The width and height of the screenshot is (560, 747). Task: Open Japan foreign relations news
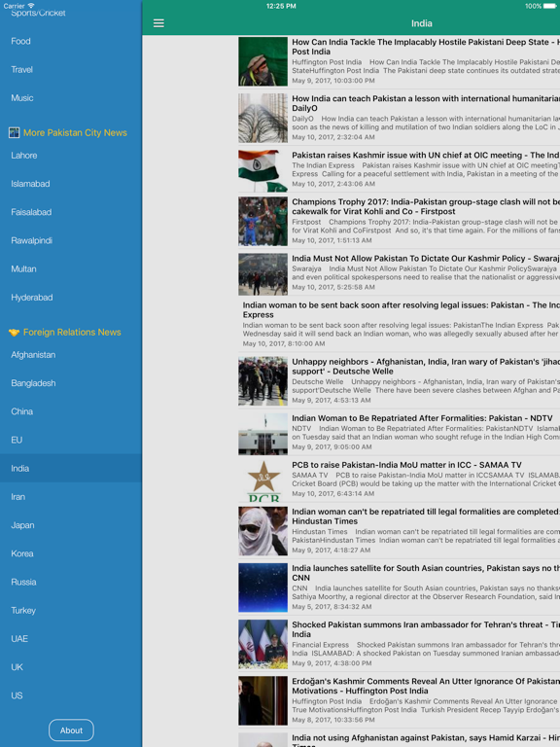click(70, 525)
